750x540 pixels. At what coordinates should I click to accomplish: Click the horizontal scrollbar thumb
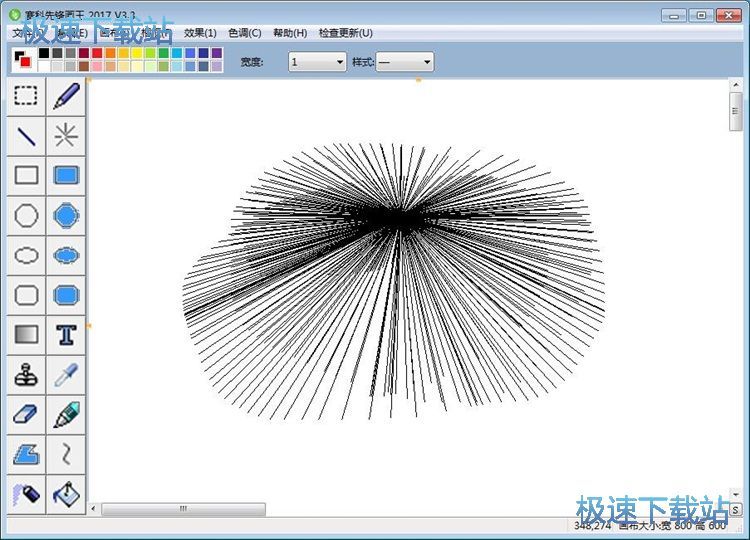[x=183, y=509]
